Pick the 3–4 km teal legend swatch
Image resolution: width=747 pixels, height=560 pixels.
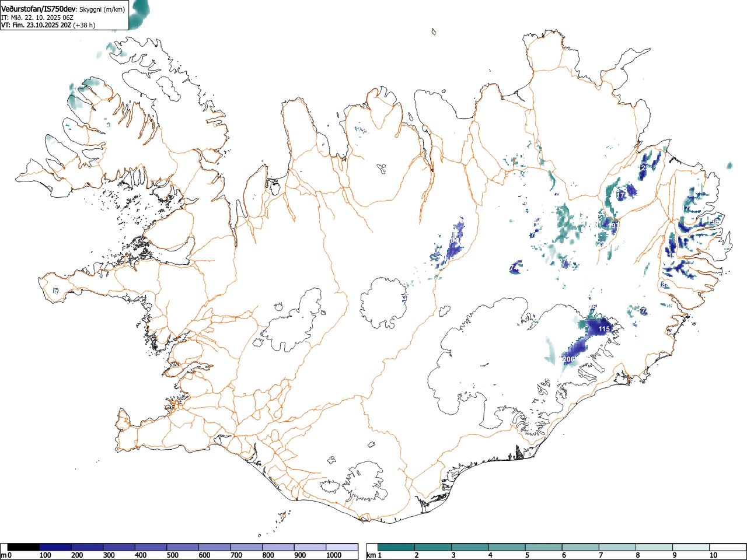pyautogui.click(x=470, y=547)
